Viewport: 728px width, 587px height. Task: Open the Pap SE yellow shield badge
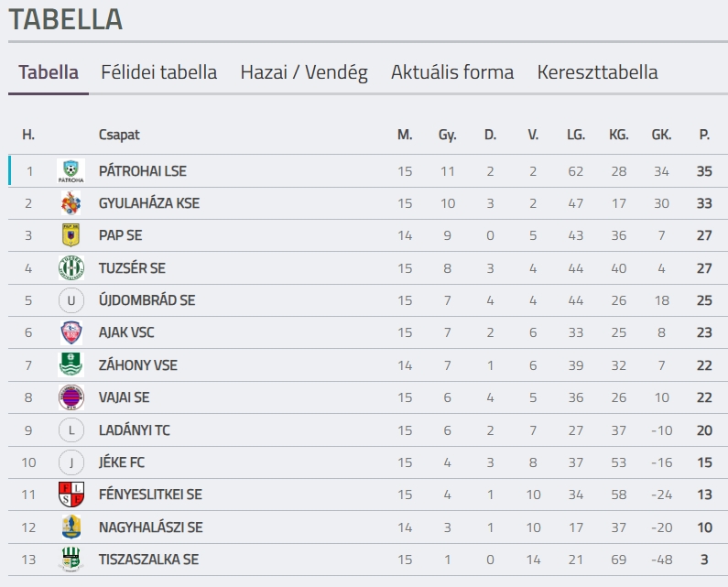click(71, 235)
